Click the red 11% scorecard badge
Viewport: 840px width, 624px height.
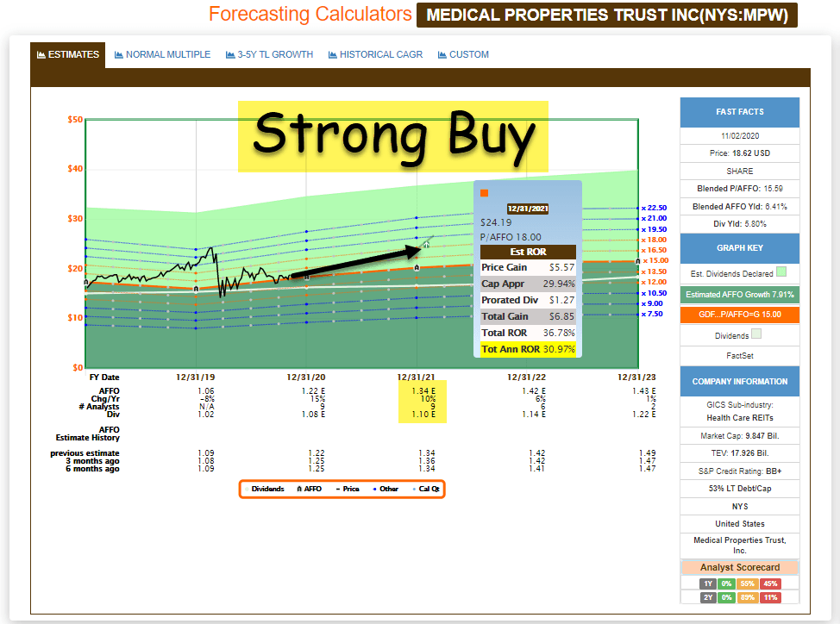click(770, 597)
